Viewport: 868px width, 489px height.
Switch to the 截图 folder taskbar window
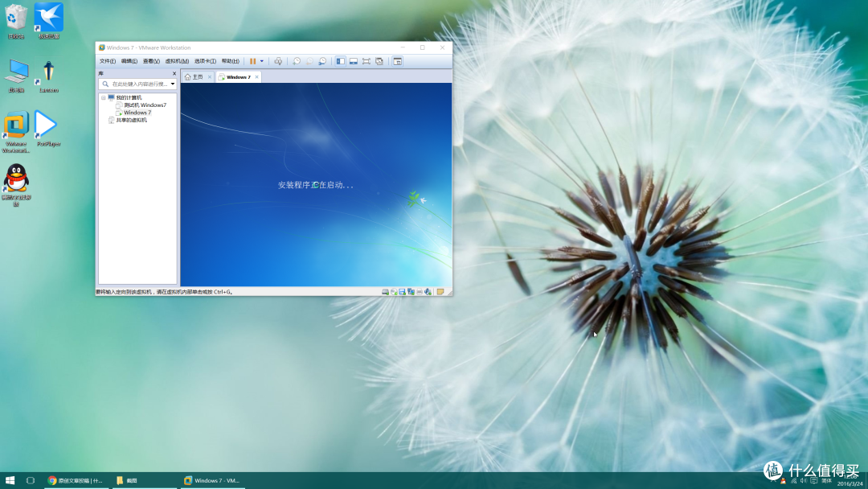tap(144, 480)
